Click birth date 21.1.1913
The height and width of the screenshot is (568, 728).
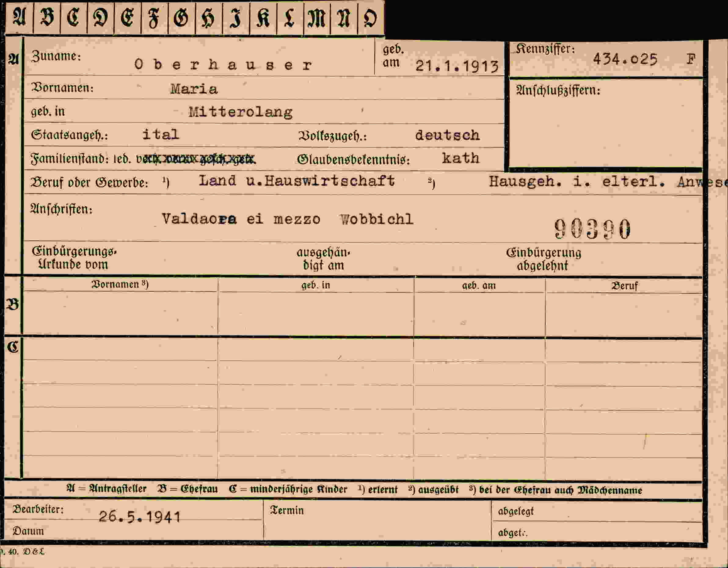pyautogui.click(x=457, y=66)
